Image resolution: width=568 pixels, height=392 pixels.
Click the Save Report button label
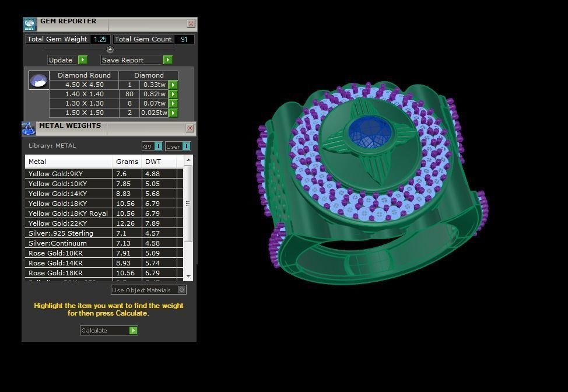123,60
